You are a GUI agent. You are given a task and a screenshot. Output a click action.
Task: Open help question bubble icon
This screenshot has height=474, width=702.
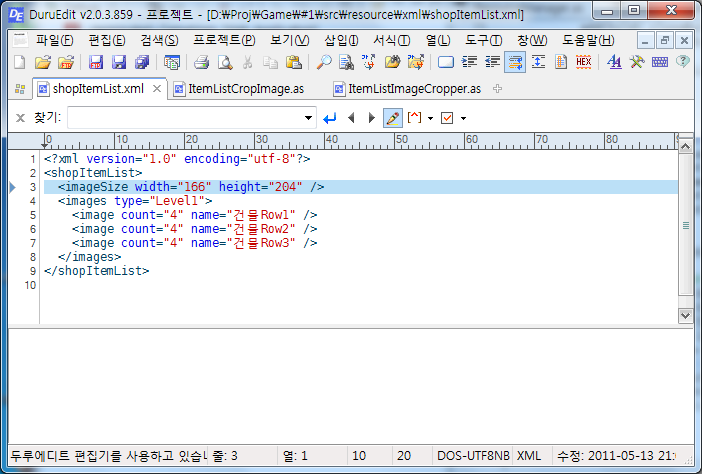pos(683,62)
